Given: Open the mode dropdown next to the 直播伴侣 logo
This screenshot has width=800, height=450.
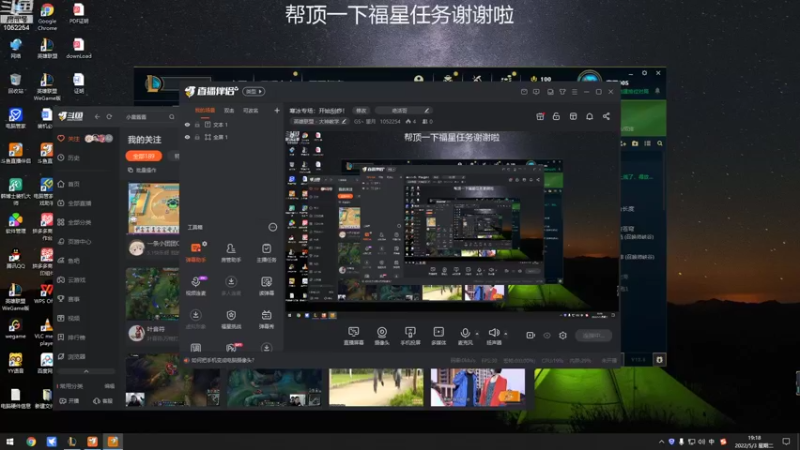Looking at the screenshot, I should point(254,91).
